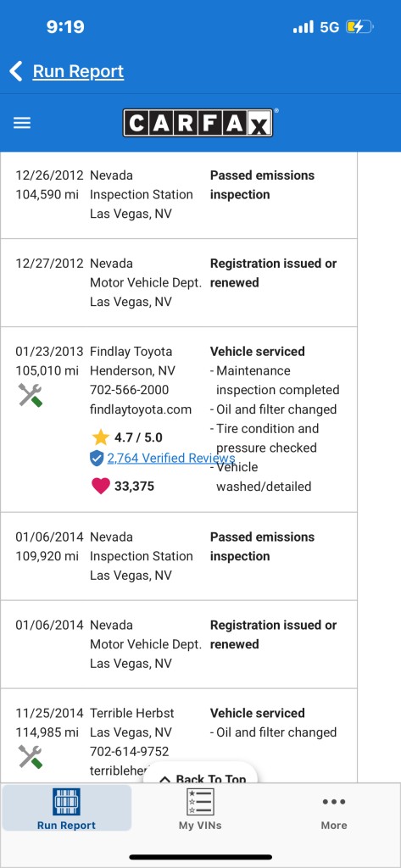Tap the wrench icon for Terrible Herbst service
Screen dimensions: 401x868
click(31, 757)
